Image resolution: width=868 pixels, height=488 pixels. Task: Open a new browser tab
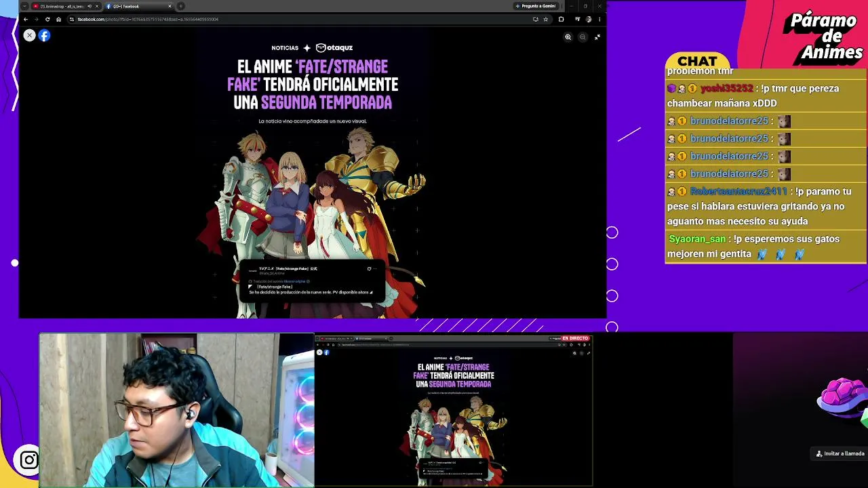pyautogui.click(x=181, y=6)
